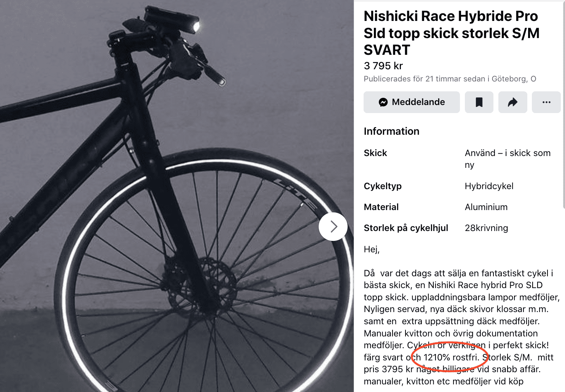Select the Aluminium material text
This screenshot has width=565, height=392.
point(486,207)
